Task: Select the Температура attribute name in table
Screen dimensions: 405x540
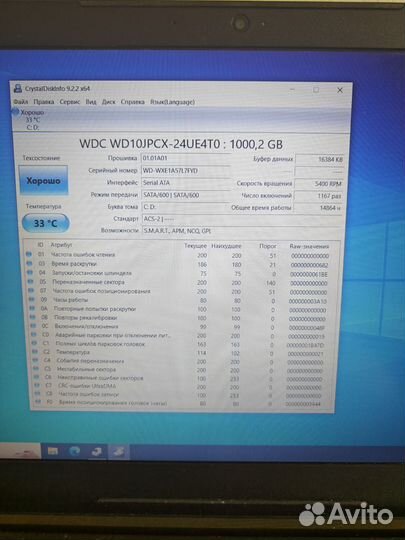Action: tap(73, 352)
